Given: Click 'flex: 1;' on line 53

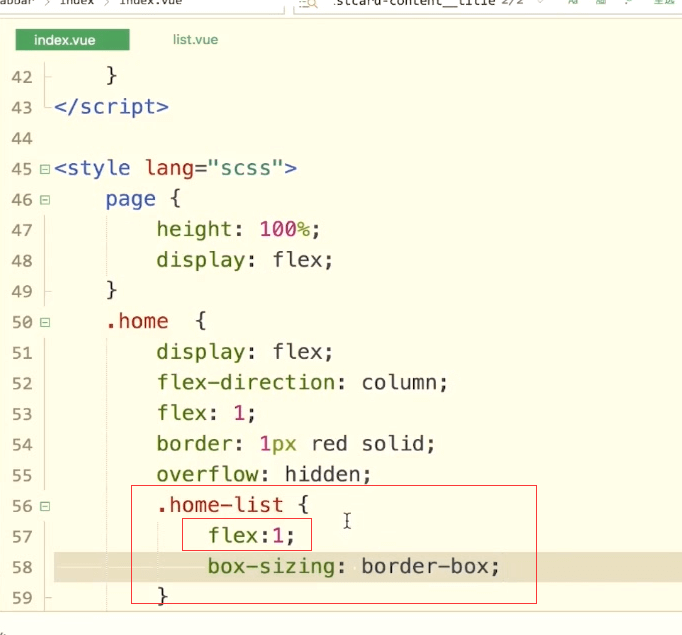Looking at the screenshot, I should point(206,413).
